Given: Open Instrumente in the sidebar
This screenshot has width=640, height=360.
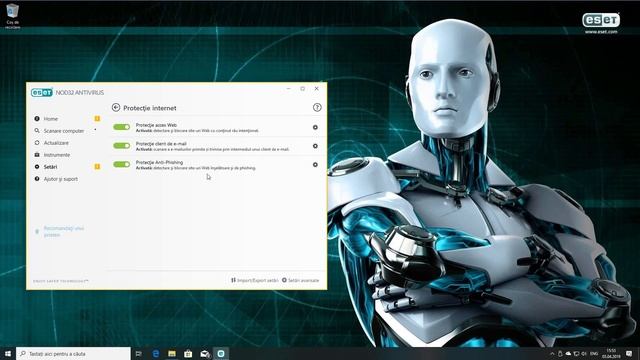Looking at the screenshot, I should pos(57,155).
